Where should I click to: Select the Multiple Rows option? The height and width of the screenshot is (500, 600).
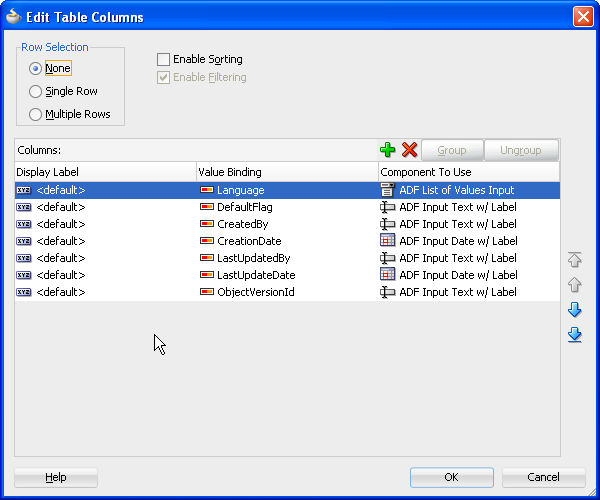pyautogui.click(x=35, y=114)
